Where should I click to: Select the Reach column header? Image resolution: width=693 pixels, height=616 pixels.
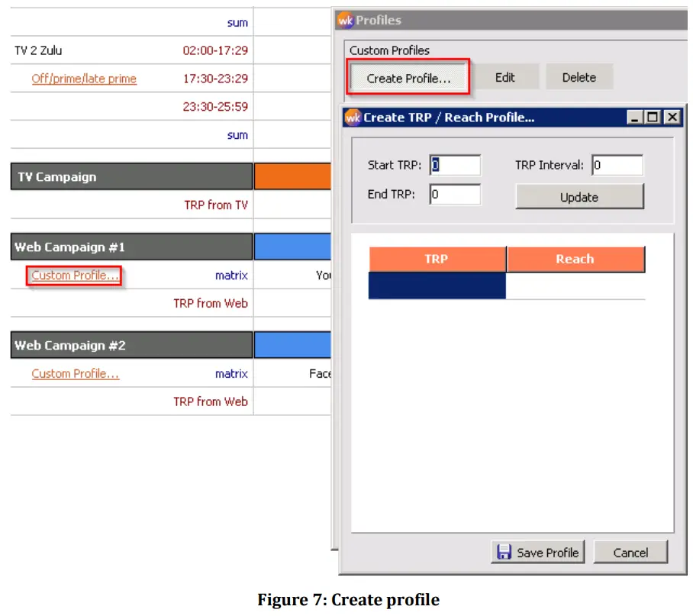(575, 259)
